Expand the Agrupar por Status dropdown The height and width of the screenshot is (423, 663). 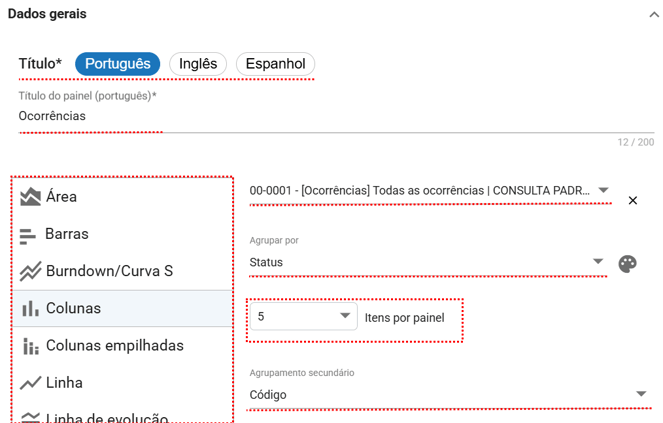click(598, 262)
